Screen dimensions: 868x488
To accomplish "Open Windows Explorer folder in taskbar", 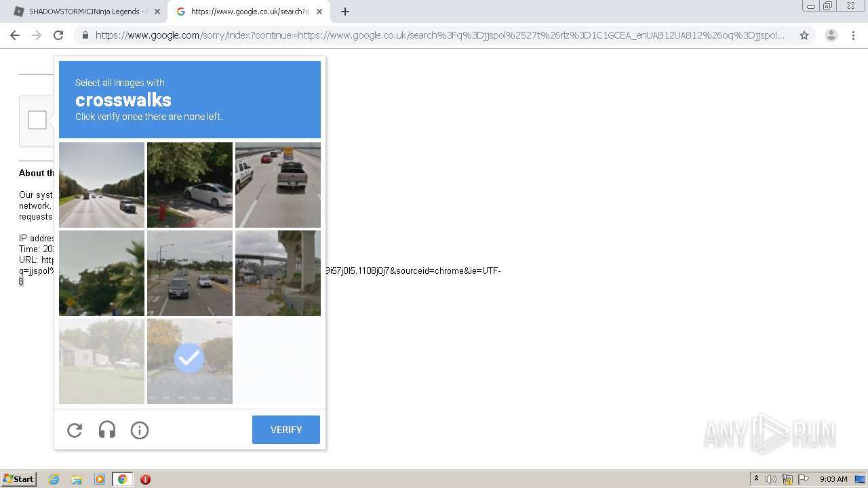I will (x=77, y=479).
